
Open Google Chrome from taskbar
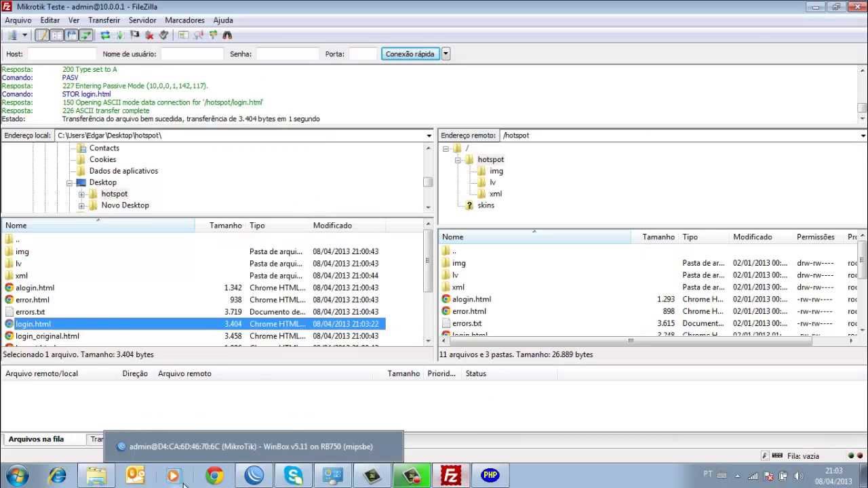tap(215, 476)
